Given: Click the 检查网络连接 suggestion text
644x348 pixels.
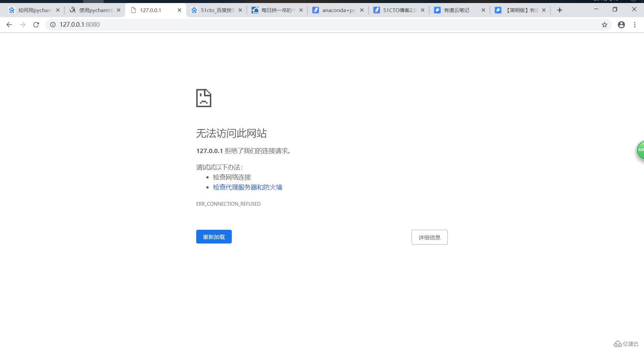Looking at the screenshot, I should (x=232, y=177).
